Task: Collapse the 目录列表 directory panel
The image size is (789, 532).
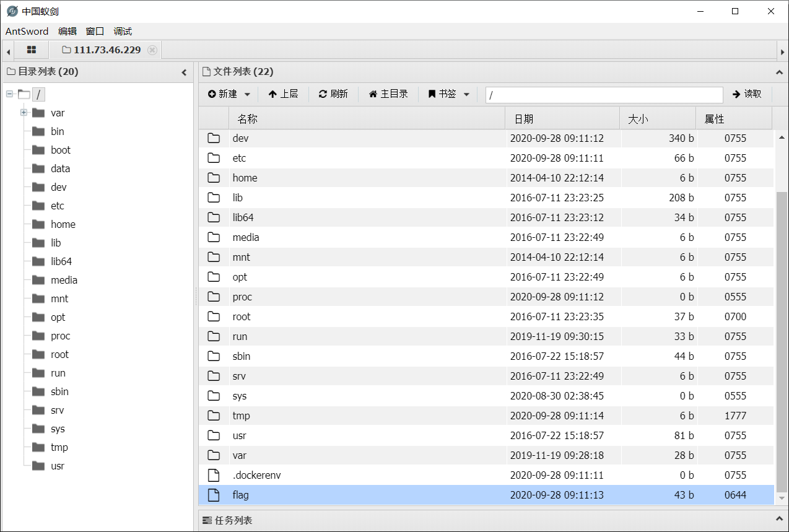Action: (x=184, y=72)
